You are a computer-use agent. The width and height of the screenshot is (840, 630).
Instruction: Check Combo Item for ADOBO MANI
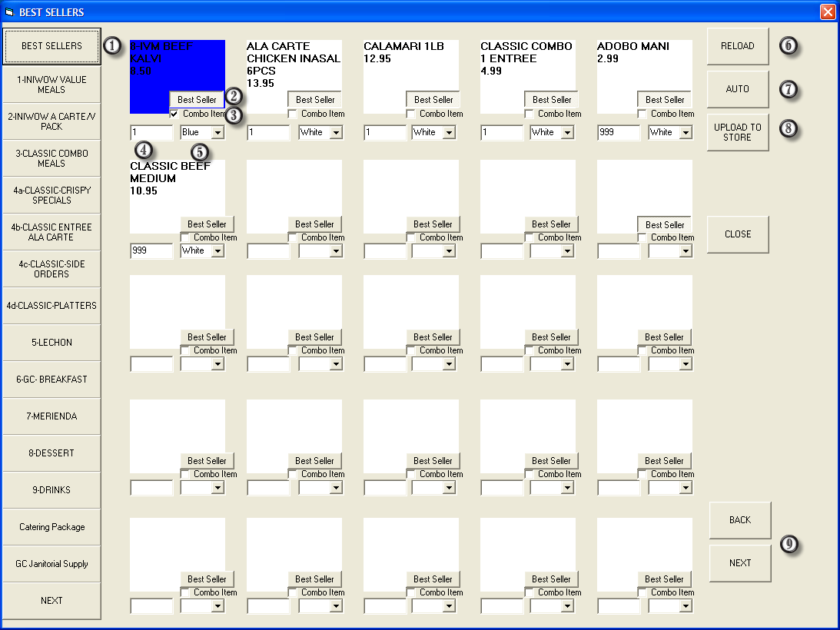(642, 114)
